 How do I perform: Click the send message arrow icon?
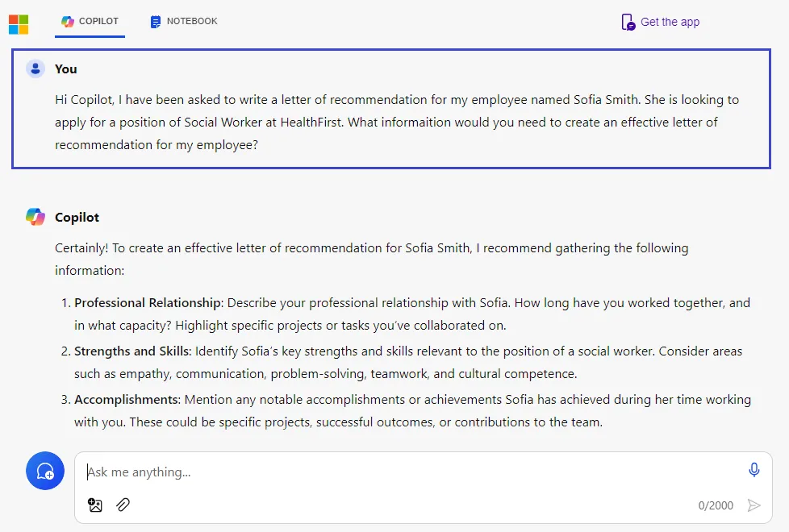point(754,505)
